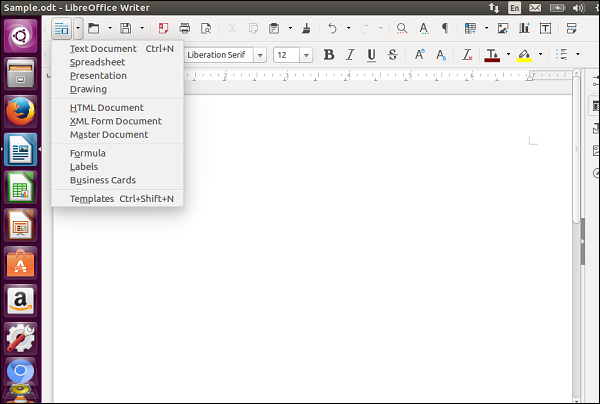Run the Spelling check icon
600x404 pixels.
(x=424, y=28)
